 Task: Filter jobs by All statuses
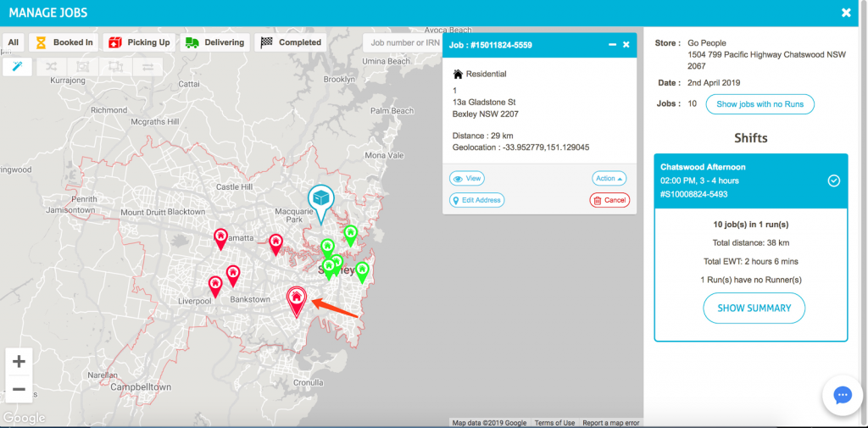14,42
